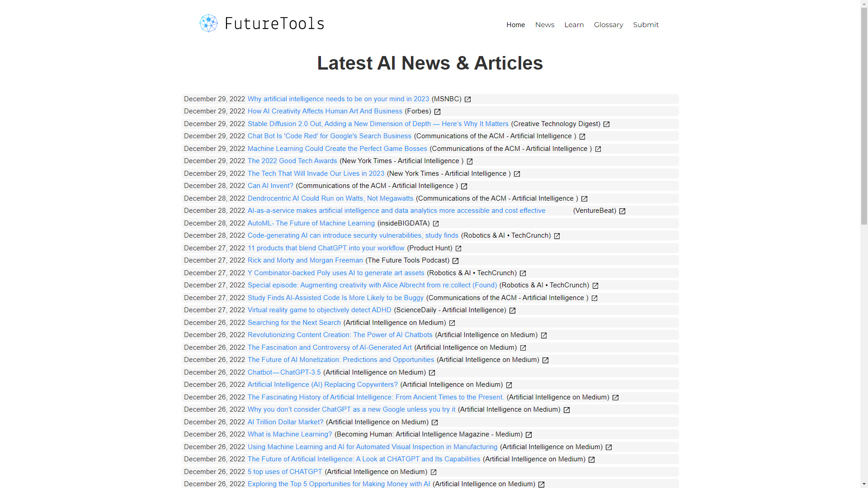Click the vertical scrollbar thumb
Screen dimensions: 868x488
tap(864, 117)
